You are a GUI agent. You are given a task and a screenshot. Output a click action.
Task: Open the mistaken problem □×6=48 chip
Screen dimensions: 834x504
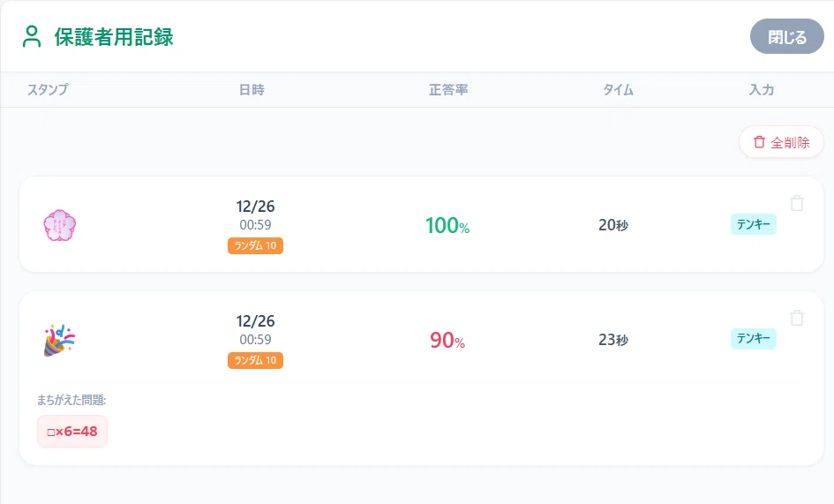(72, 431)
